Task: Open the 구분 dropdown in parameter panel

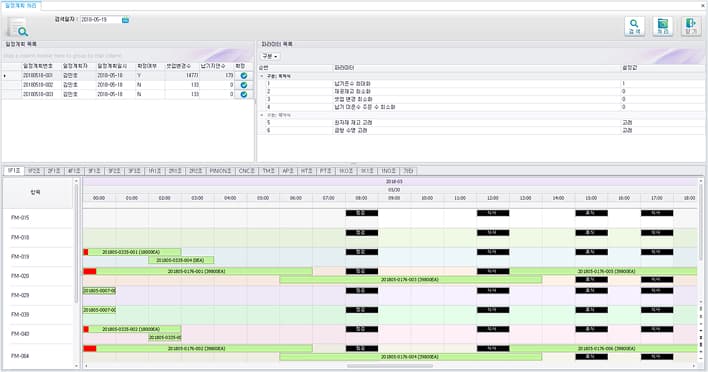Action: pos(270,56)
